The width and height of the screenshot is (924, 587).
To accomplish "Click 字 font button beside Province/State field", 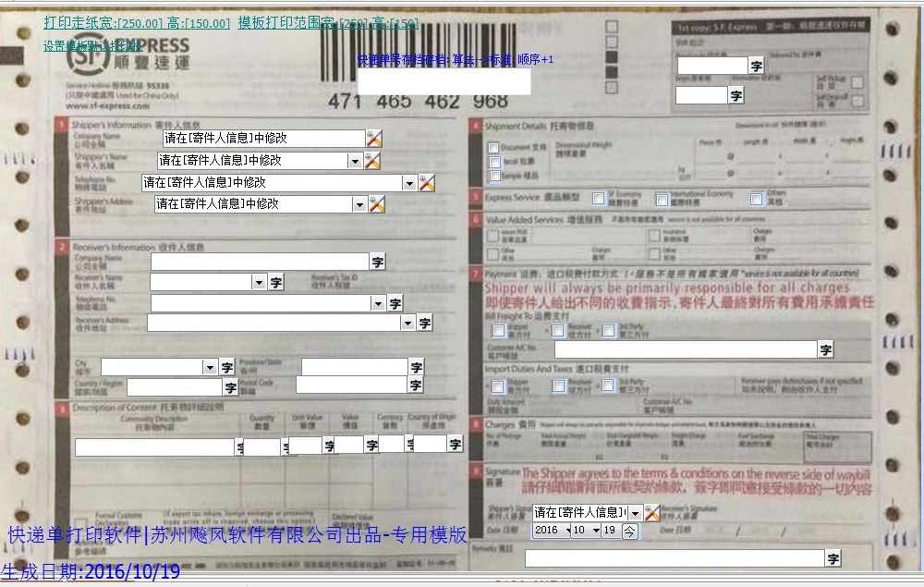I will [x=417, y=367].
